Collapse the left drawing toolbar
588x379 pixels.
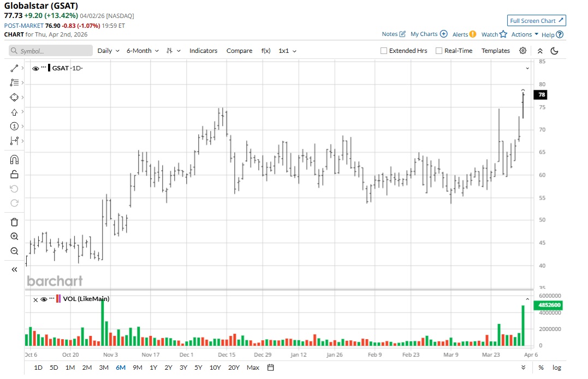tap(14, 269)
